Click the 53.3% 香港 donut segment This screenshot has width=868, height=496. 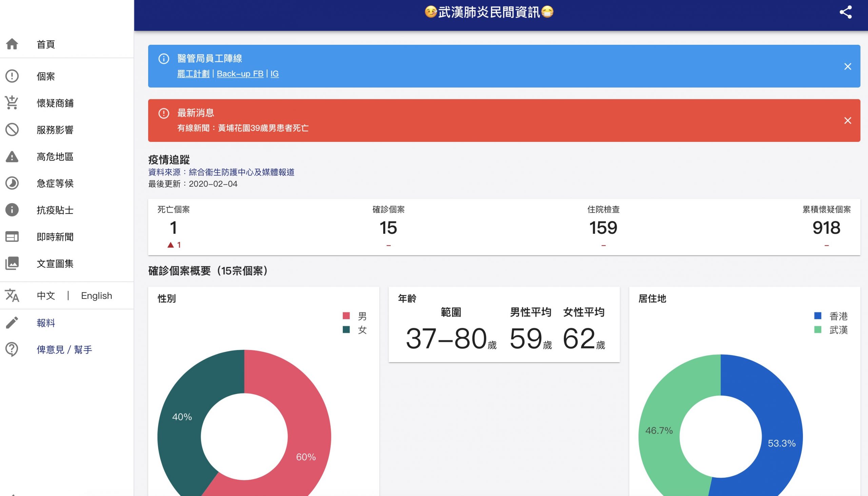pos(782,443)
